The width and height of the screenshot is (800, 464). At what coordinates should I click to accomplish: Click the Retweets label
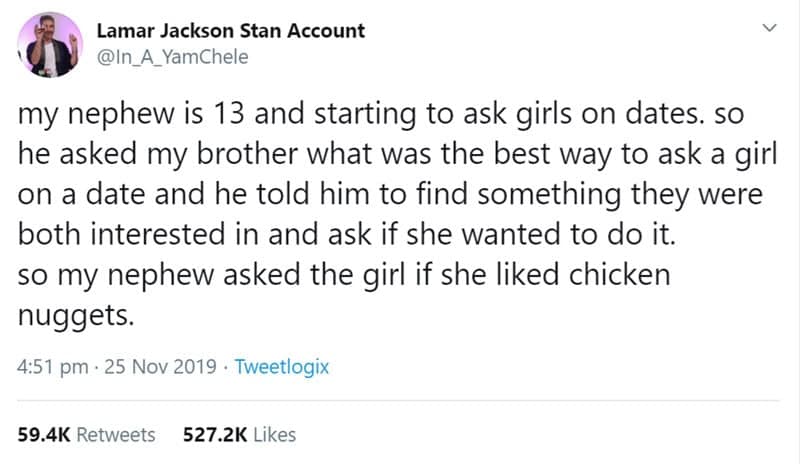116,435
